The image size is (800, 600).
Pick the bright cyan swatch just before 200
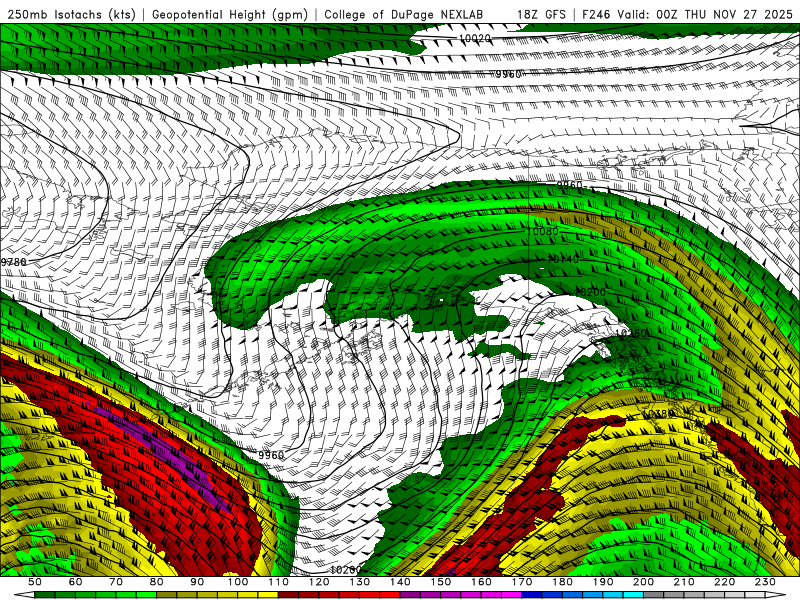click(633, 595)
